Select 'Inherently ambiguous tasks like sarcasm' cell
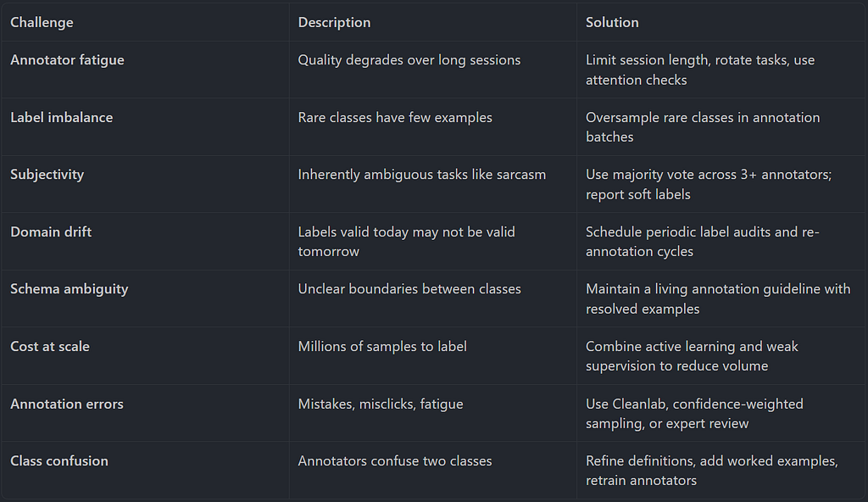The height and width of the screenshot is (502, 868). [x=422, y=175]
